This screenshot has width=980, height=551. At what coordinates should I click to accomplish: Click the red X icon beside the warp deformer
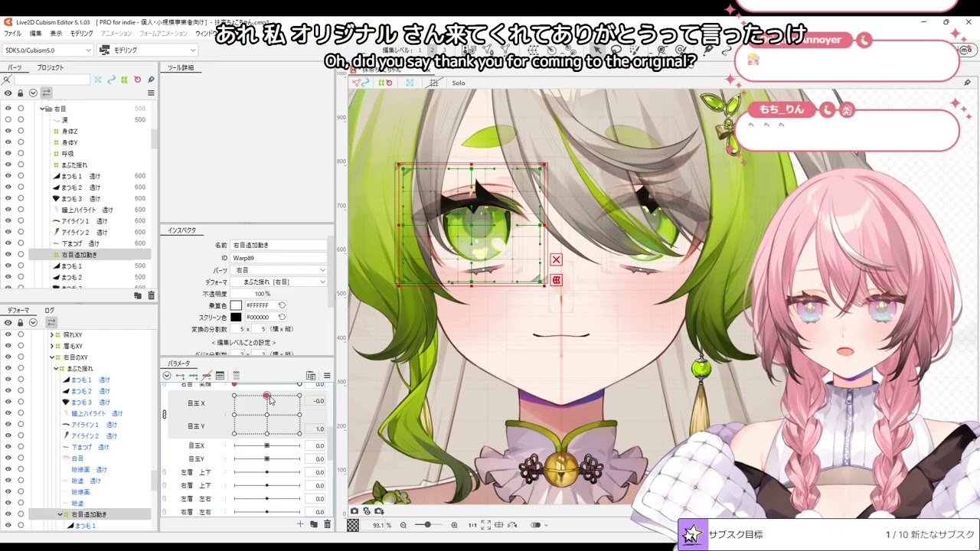556,260
